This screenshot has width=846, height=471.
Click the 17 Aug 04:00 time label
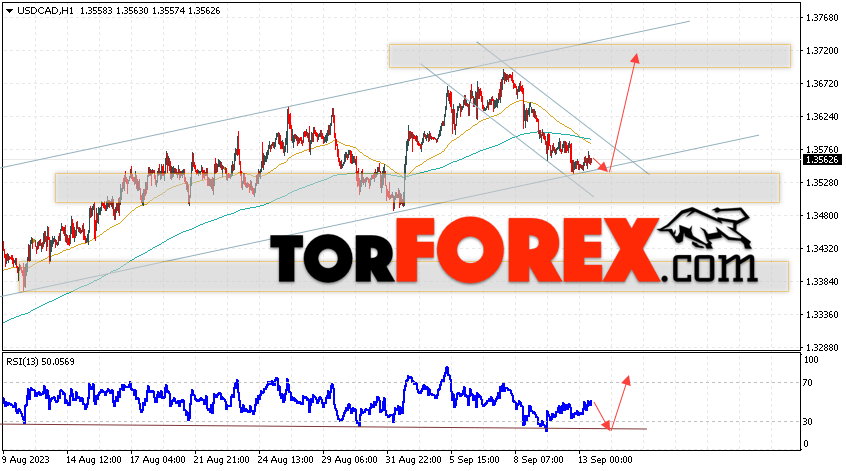tap(158, 460)
